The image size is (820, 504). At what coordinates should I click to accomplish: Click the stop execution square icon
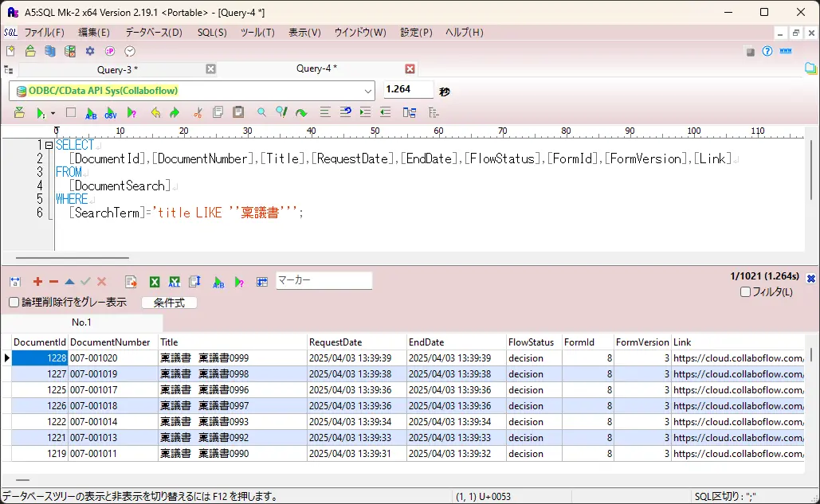pyautogui.click(x=71, y=113)
